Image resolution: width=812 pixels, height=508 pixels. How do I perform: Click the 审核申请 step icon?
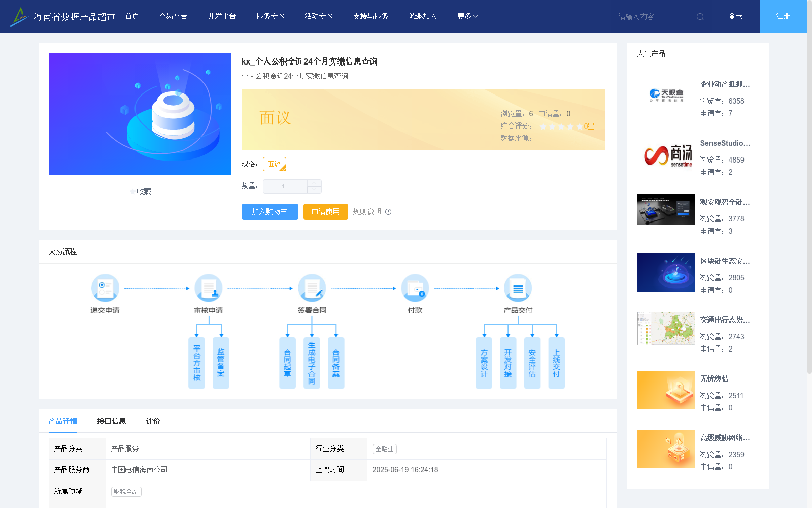click(x=209, y=288)
